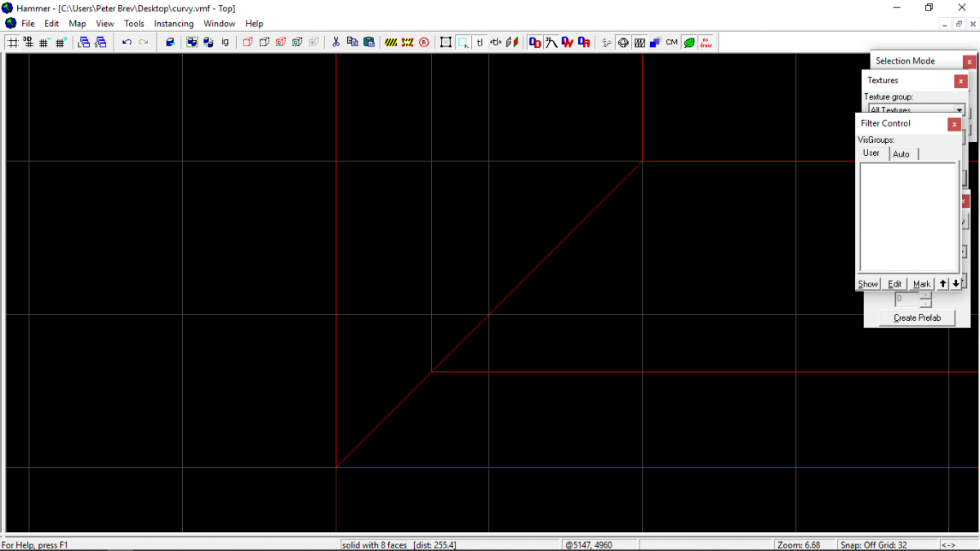980x551 pixels.
Task: Toggle no draw rendering mode
Action: (707, 42)
